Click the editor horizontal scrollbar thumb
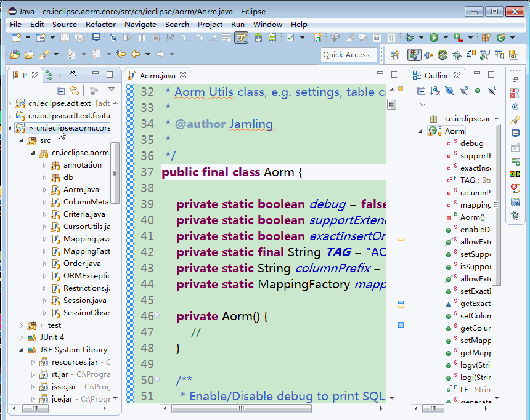 pyautogui.click(x=242, y=408)
